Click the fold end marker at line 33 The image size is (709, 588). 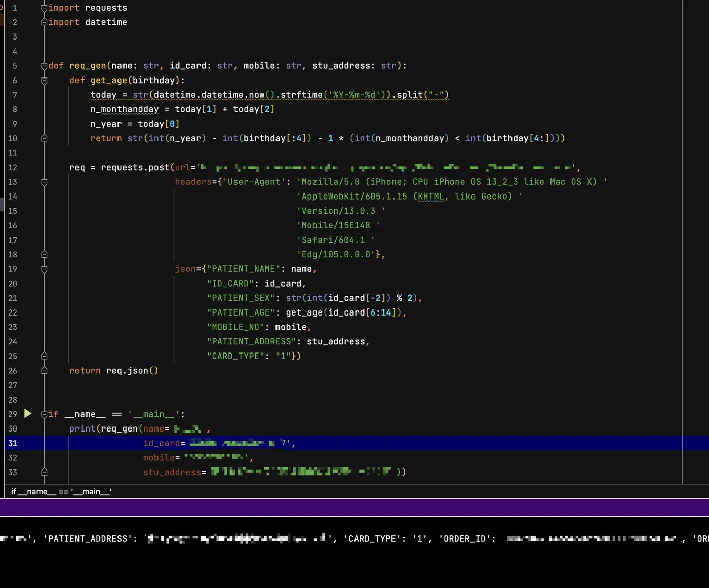click(x=44, y=472)
